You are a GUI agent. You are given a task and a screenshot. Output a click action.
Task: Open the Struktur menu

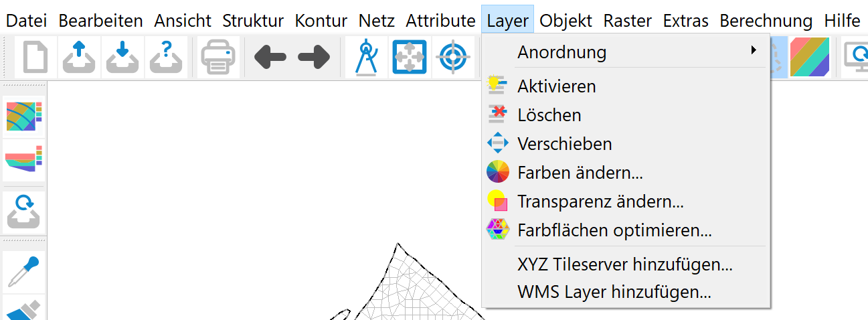coord(253,21)
